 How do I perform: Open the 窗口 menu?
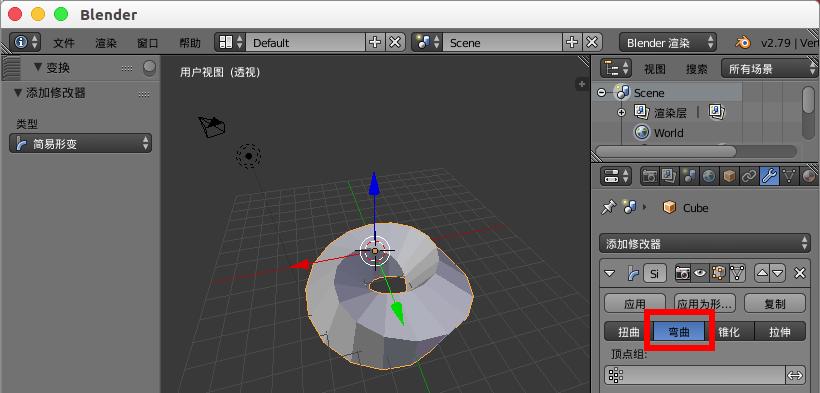147,43
